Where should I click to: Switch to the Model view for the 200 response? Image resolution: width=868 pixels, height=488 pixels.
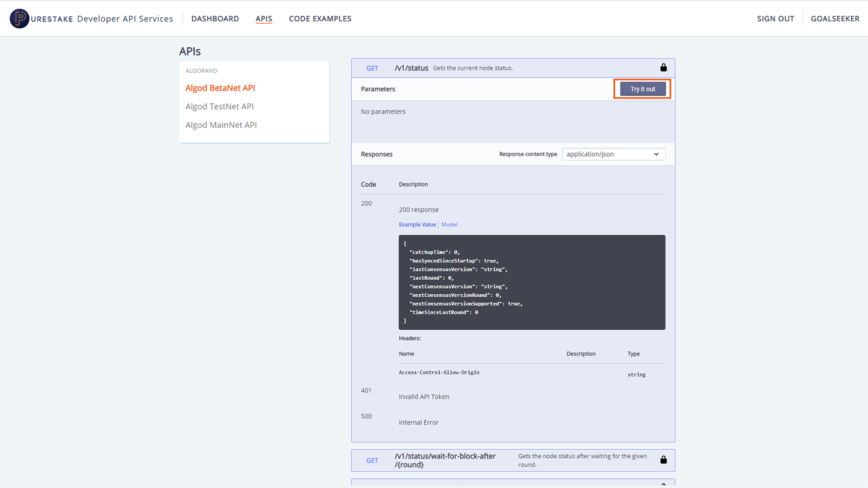(449, 224)
